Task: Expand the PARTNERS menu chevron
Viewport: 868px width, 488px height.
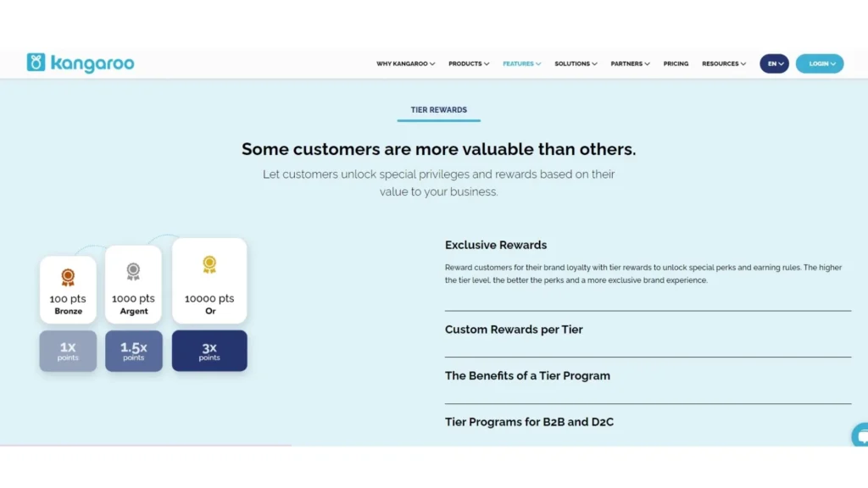Action: (x=649, y=64)
